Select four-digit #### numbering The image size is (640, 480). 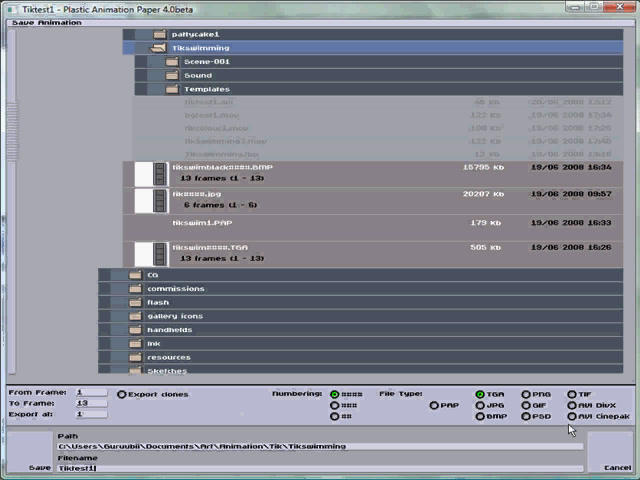[x=335, y=394]
